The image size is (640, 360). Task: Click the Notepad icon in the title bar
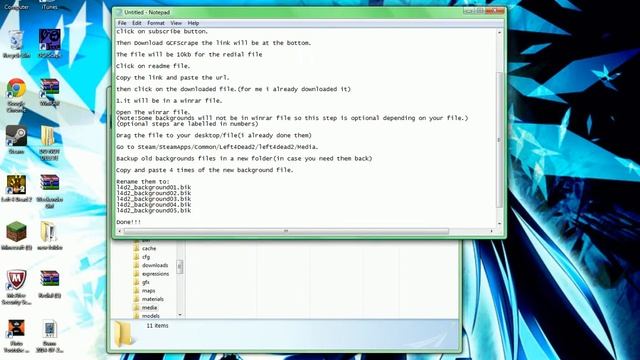119,12
